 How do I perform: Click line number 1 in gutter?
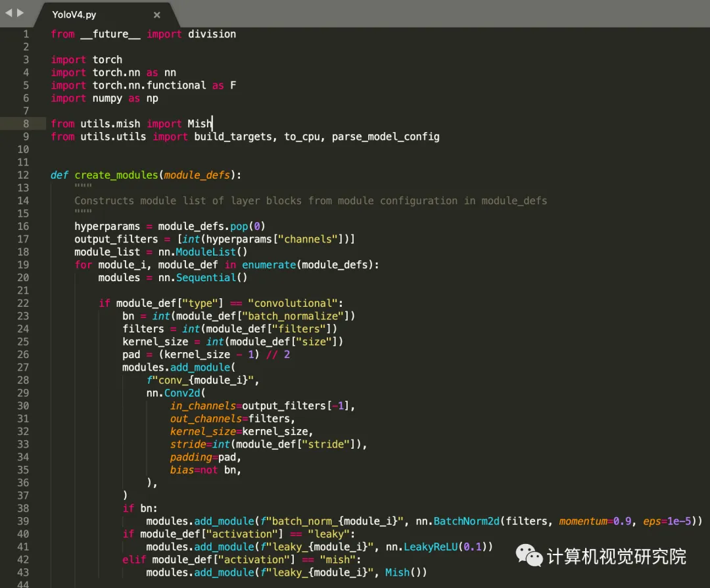click(x=26, y=34)
